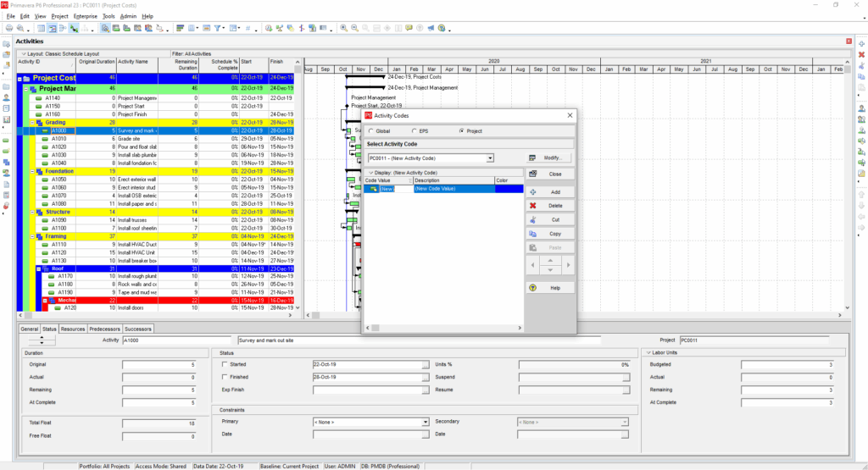Collapse the Project Management WBS band

[26, 88]
